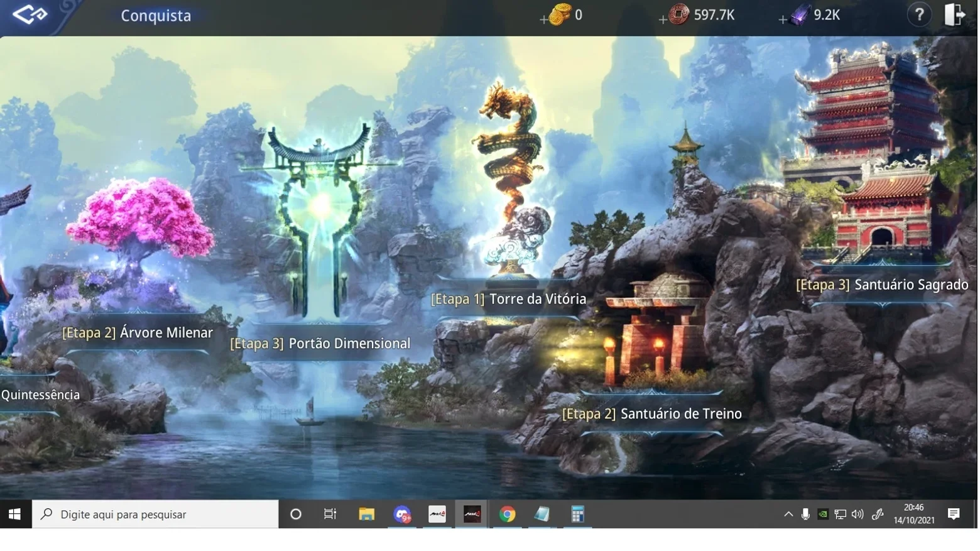This screenshot has height=551, width=980.
Task: Enter [Etapa 2] Santuário de Treino
Action: (651, 413)
